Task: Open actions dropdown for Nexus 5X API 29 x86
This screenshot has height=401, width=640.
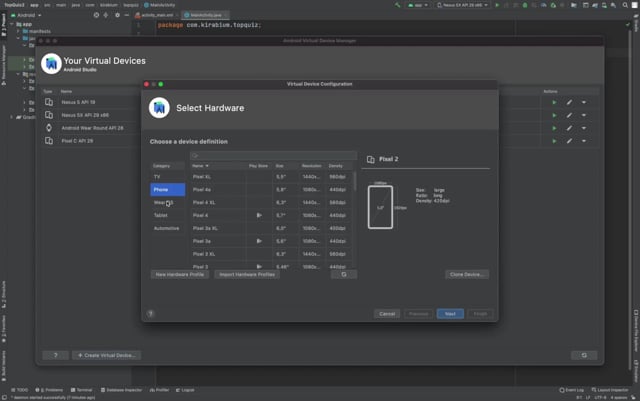Action: tap(584, 115)
